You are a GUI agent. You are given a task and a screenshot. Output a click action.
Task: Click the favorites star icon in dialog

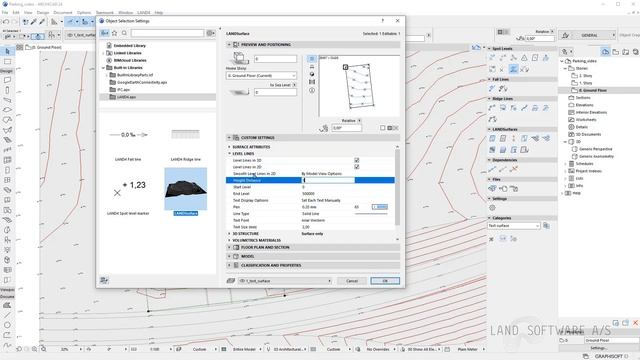[x=115, y=33]
